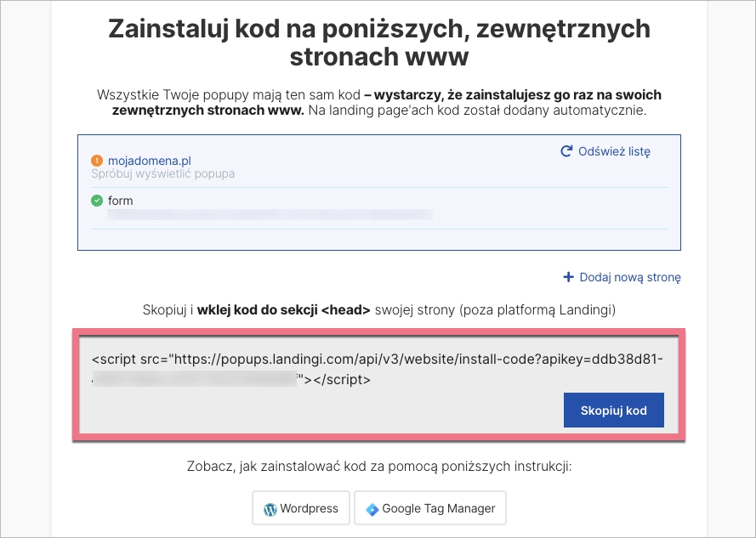This screenshot has width=756, height=538.
Task: Click the blurred URL below the form entry
Action: [x=270, y=215]
